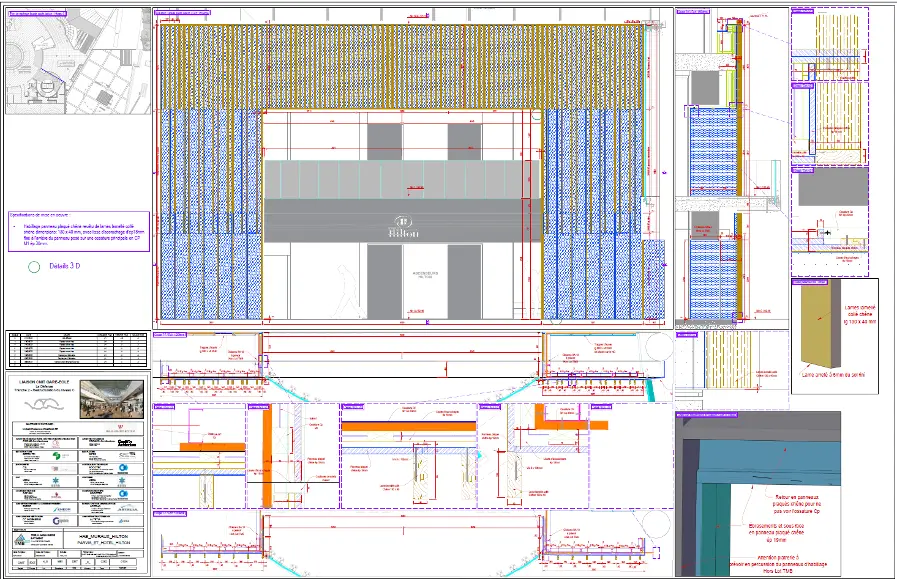The image size is (897, 579).
Task: Click the station interior photo in title block
Action: click(x=112, y=399)
